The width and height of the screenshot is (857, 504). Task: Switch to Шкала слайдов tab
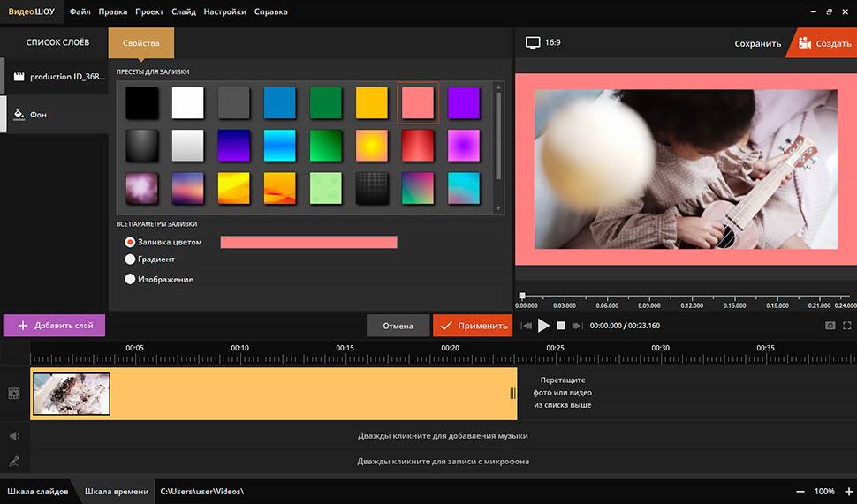coord(37,491)
